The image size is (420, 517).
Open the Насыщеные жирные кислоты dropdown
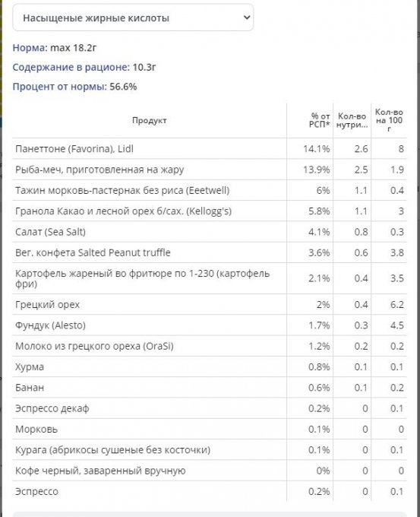(133, 17)
